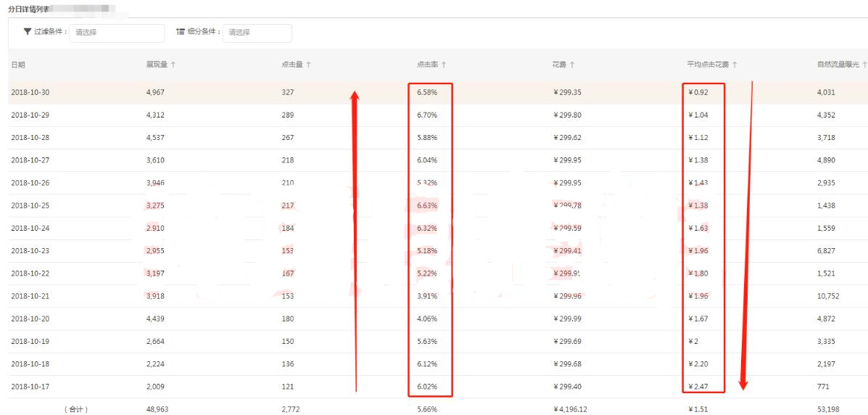Select the 2018-10-23 date cell

tap(30, 251)
